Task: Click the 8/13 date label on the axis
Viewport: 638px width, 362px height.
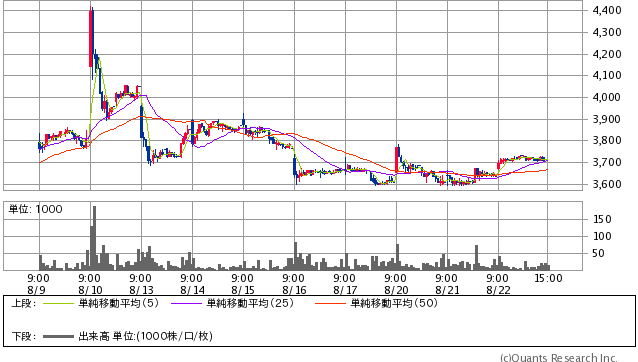Action: click(141, 290)
